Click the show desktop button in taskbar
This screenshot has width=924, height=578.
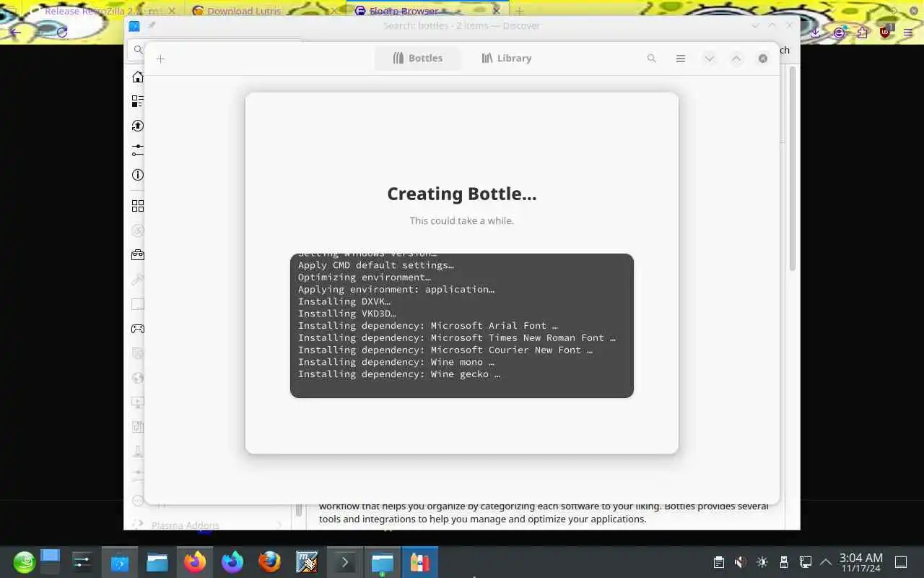coord(901,561)
